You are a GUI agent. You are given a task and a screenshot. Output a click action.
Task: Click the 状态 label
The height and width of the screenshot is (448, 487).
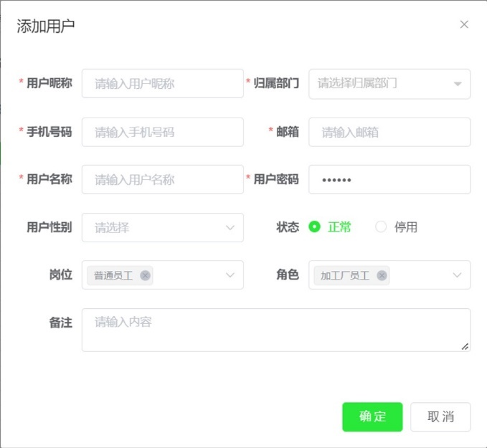tap(288, 227)
